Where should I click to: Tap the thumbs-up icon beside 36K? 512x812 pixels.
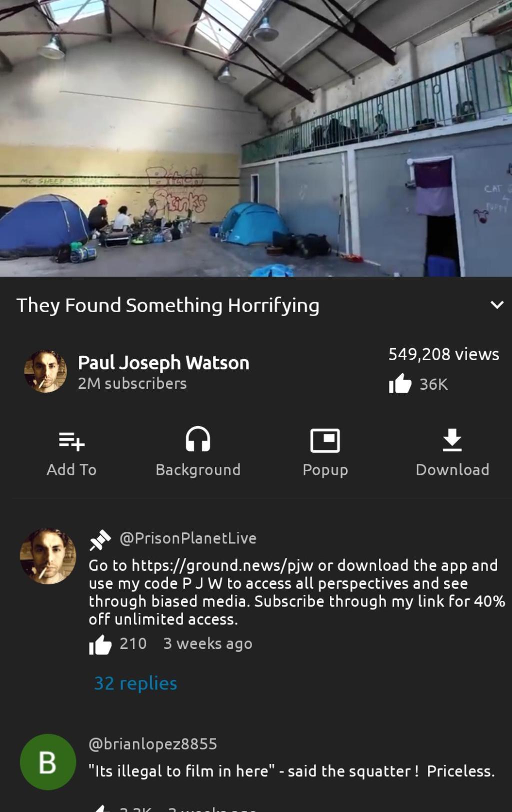click(400, 384)
